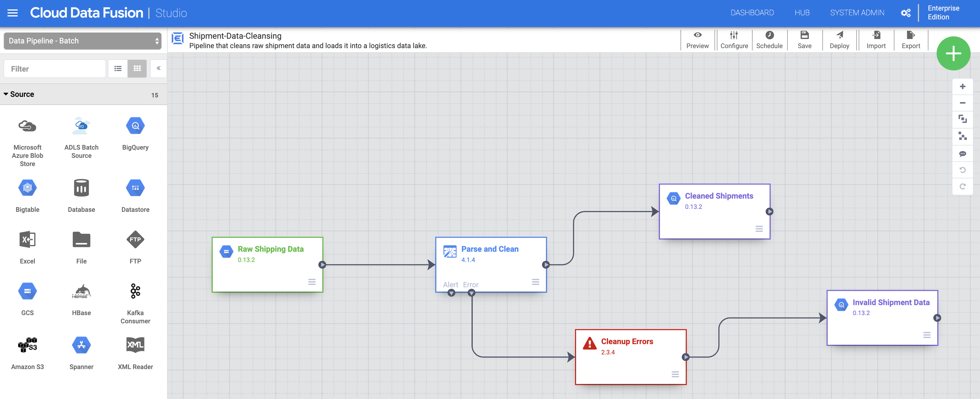Switch plugin palette to grid view
The height and width of the screenshot is (399, 980).
coord(137,69)
